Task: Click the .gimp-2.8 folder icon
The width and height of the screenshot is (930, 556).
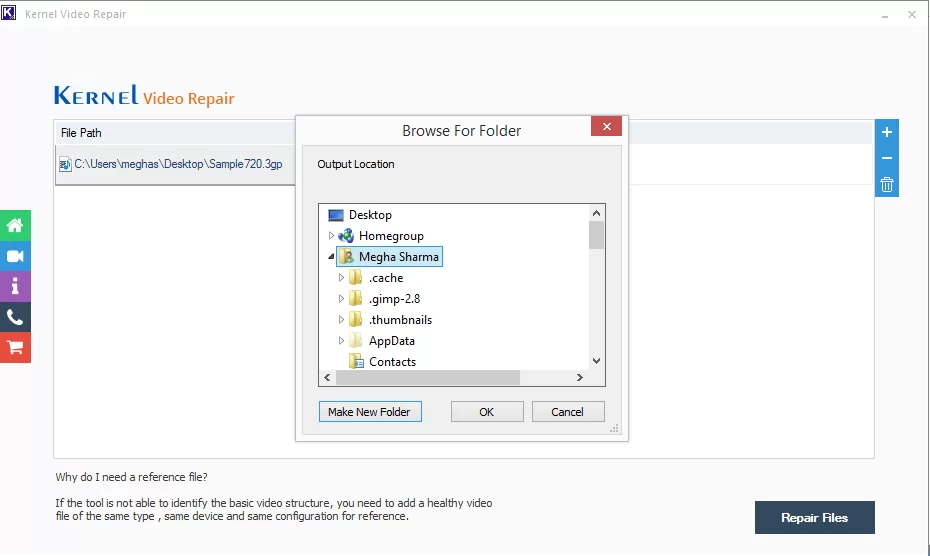Action: coord(356,298)
